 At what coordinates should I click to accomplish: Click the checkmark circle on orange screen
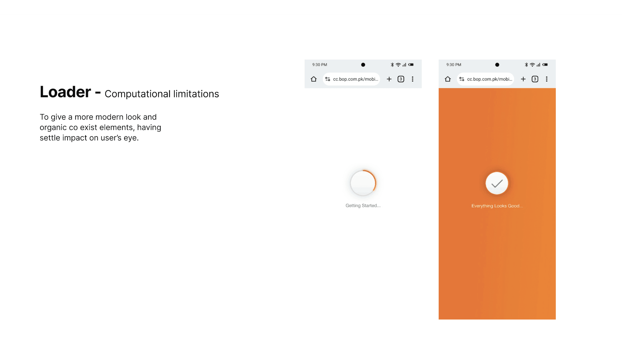(x=497, y=183)
